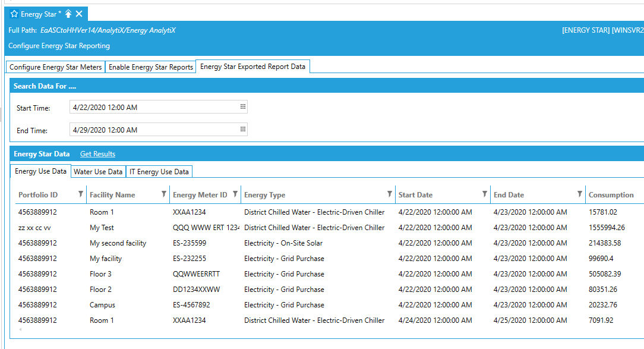Switch to Enable Energy Star Reports tab
This screenshot has height=349, width=644.
point(151,67)
